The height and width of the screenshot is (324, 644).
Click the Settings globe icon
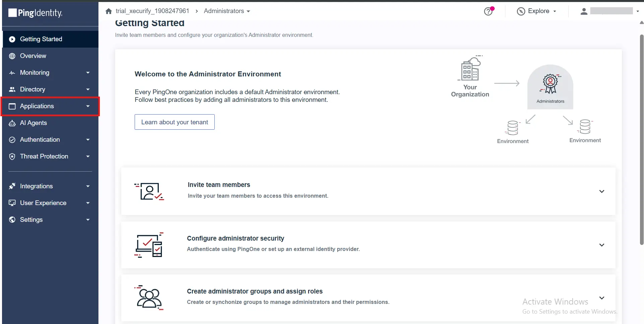12,219
